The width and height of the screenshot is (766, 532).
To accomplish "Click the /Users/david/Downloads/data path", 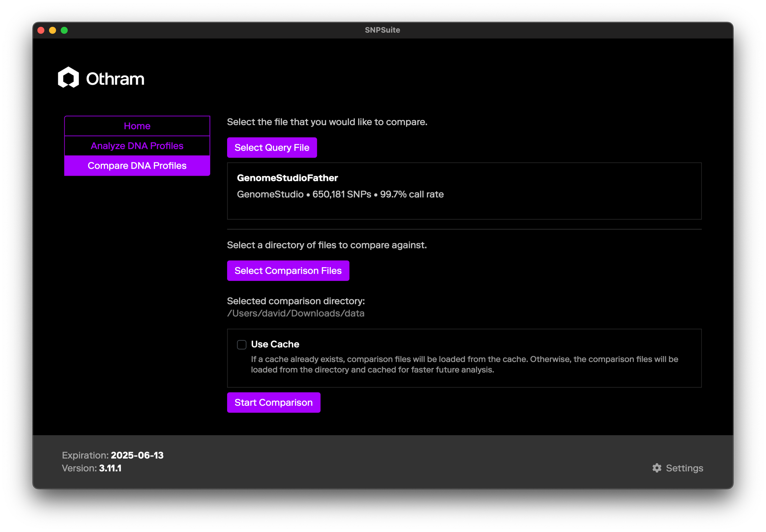I will point(296,313).
